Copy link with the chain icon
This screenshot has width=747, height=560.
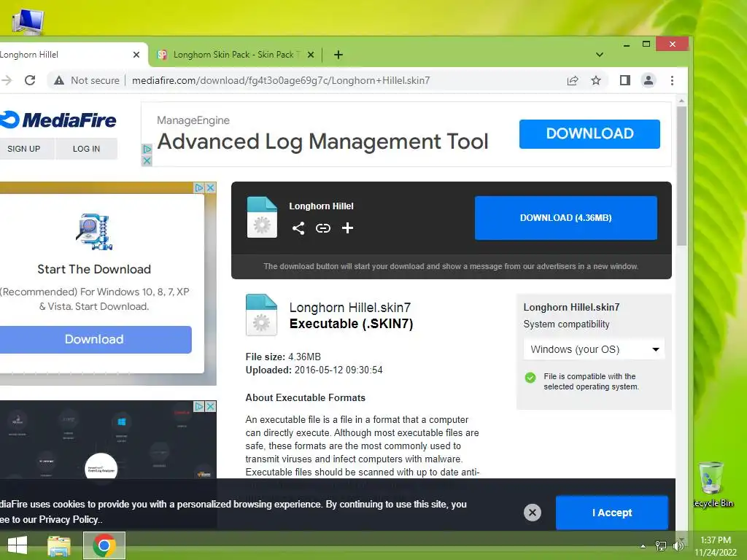coord(323,228)
